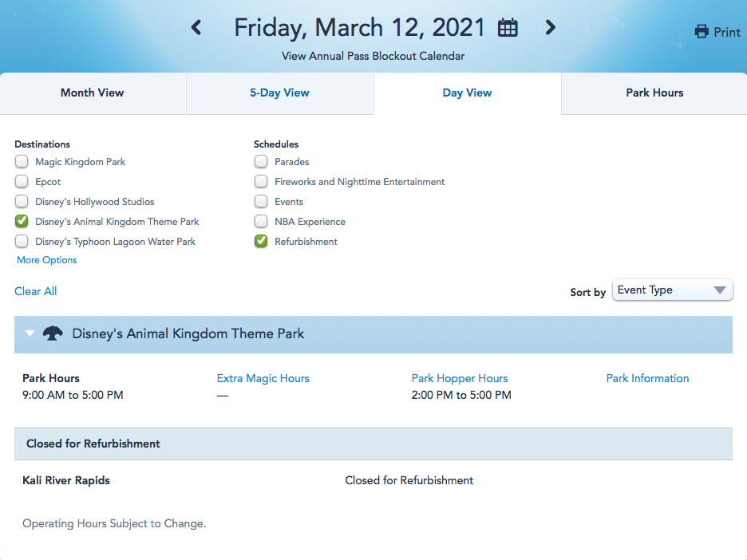747x560 pixels.
Task: Click the Animal Kingdom tree icon
Action: pyautogui.click(x=53, y=333)
